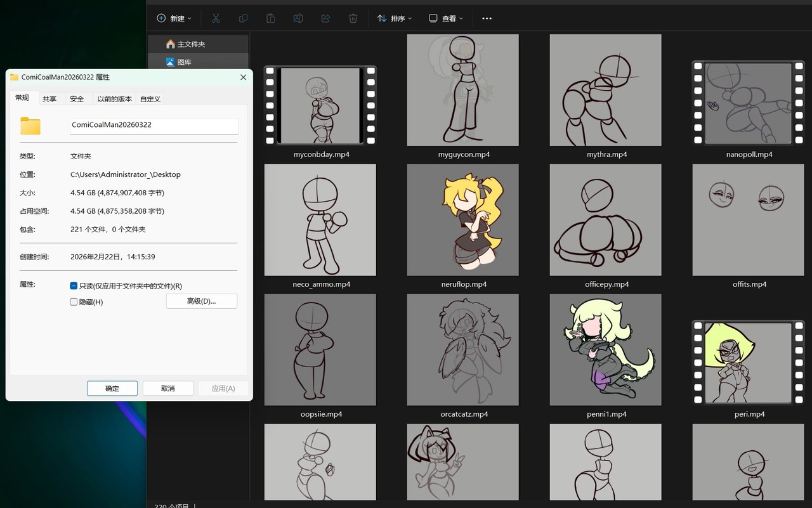
Task: Select 图库 in the navigation pane
Action: click(x=198, y=62)
